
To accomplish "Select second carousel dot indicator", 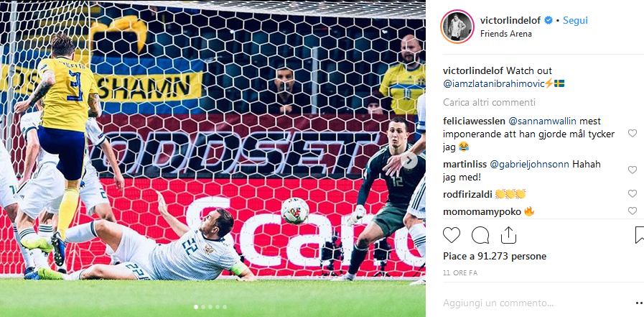I will coord(203,307).
